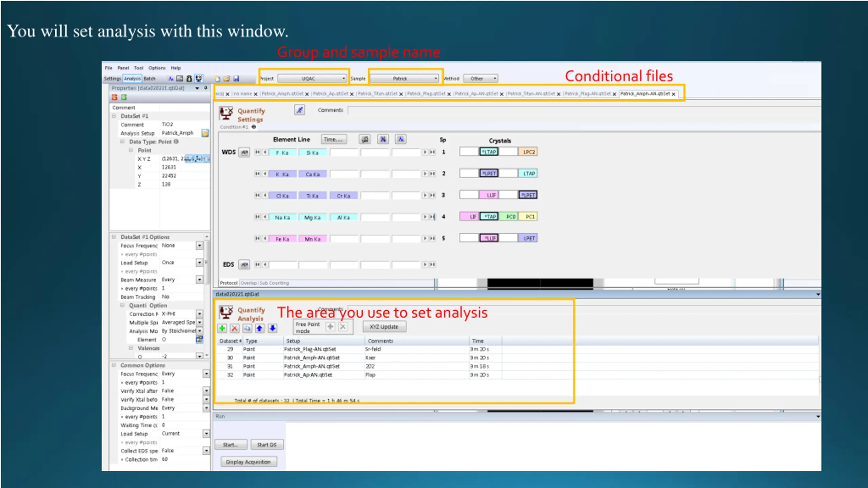Click the Free Point mode plus icon
The height and width of the screenshot is (488, 868).
pyautogui.click(x=330, y=327)
